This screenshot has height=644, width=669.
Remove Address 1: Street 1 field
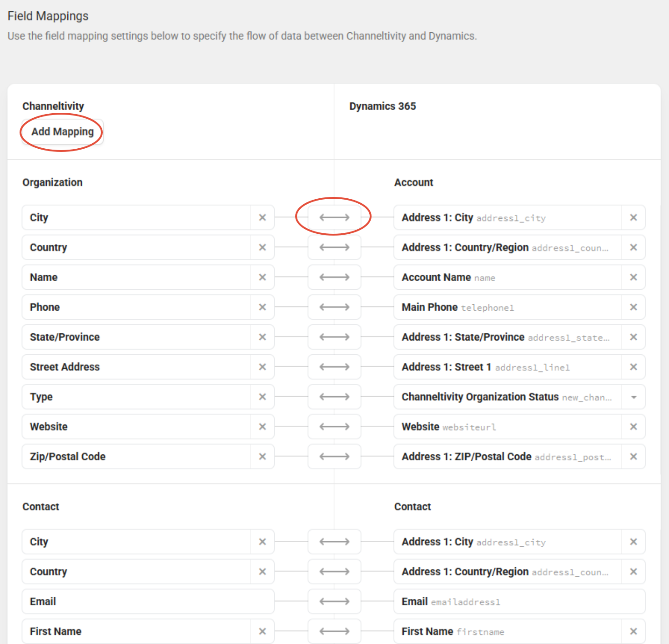coord(634,367)
